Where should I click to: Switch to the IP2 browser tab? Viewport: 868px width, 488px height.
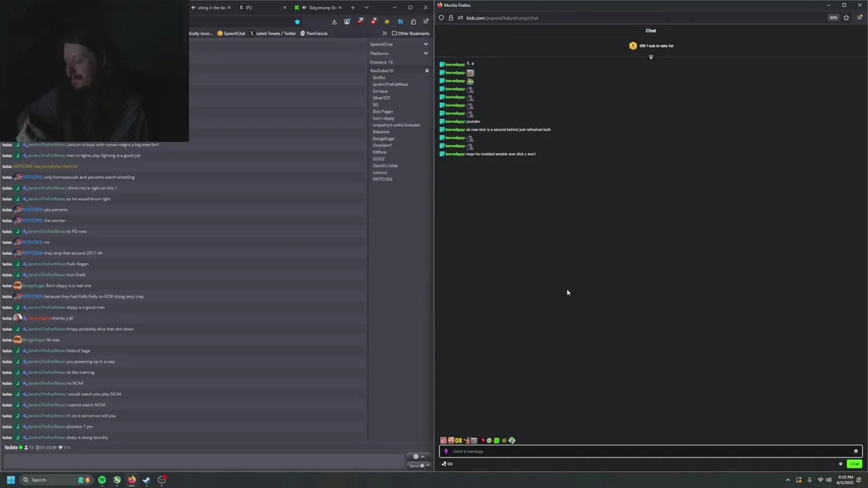click(x=261, y=7)
